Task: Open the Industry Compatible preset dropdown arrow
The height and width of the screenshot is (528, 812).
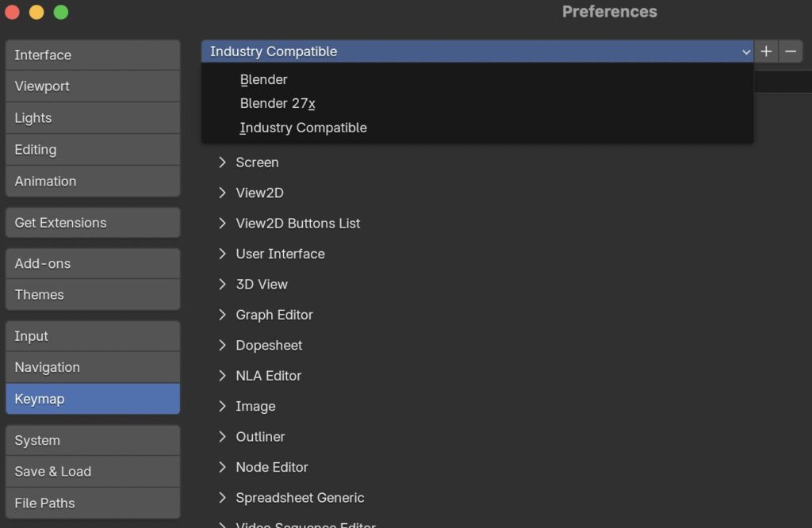Action: click(745, 52)
